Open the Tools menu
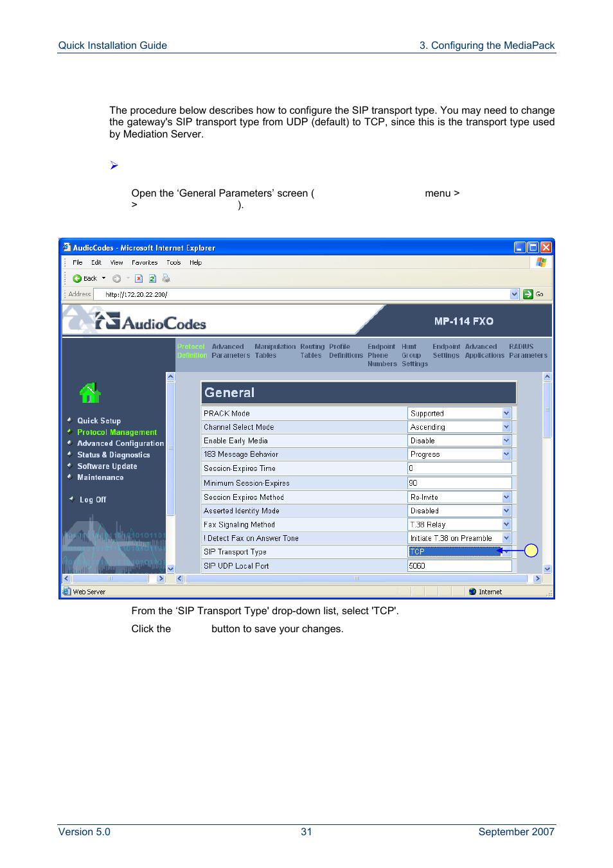613x868 pixels. pos(173,262)
